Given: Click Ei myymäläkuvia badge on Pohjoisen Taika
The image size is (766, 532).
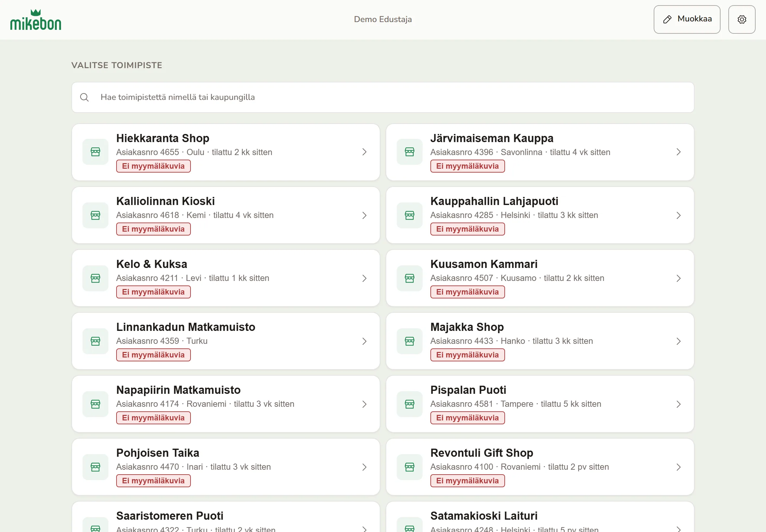Looking at the screenshot, I should click(x=154, y=481).
